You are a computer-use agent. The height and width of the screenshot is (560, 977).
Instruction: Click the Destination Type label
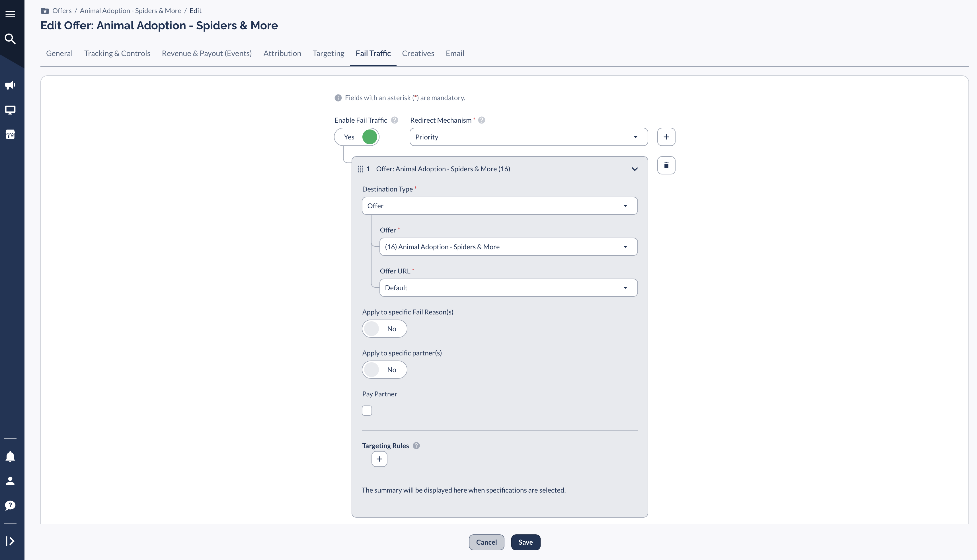[x=387, y=189]
